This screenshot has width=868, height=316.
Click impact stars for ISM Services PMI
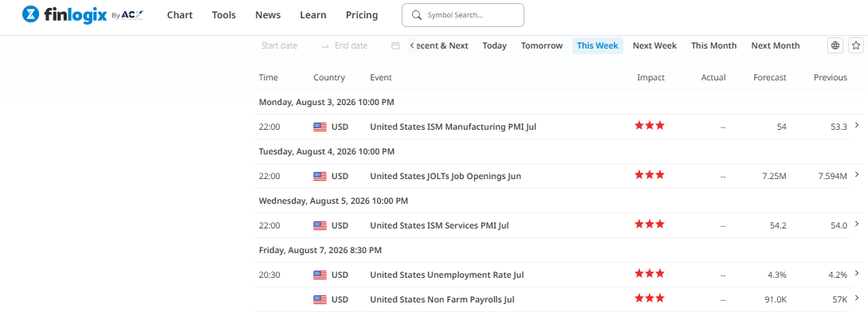coord(650,224)
